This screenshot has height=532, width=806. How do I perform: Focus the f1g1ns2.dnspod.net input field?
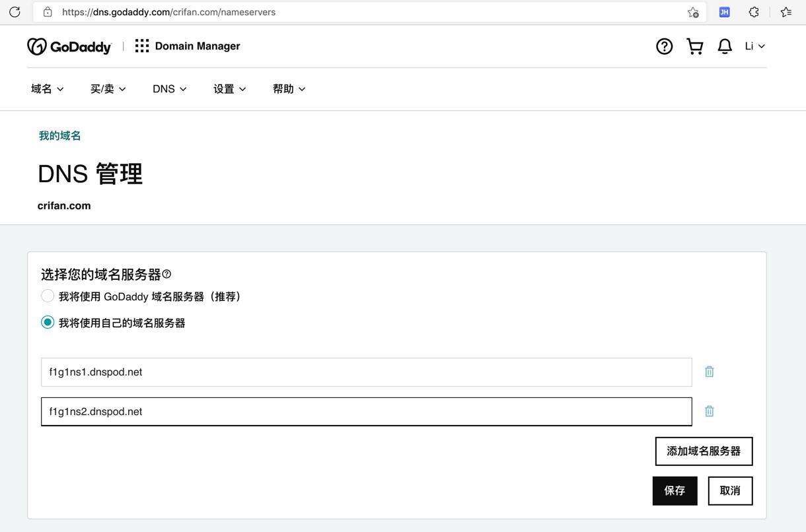[x=366, y=412]
